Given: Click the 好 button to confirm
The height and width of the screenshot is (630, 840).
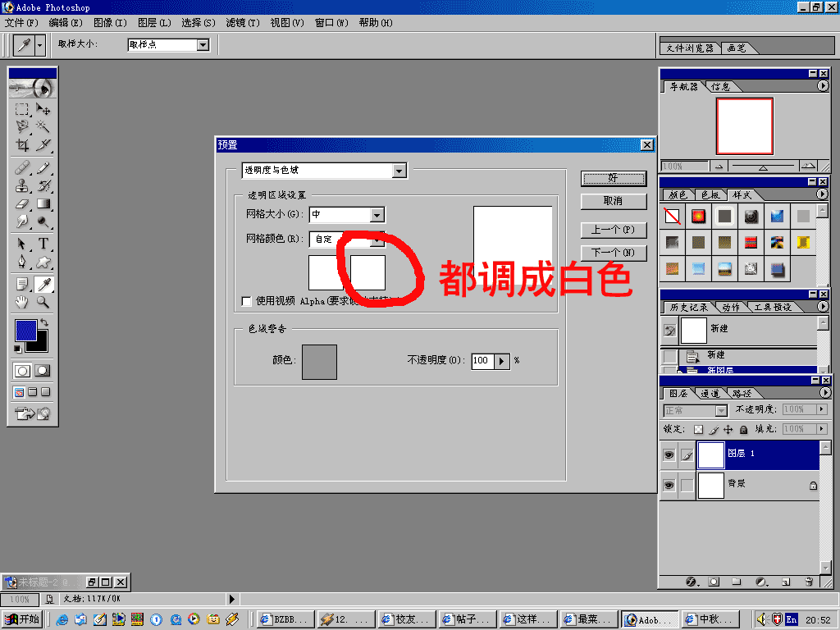Looking at the screenshot, I should [x=613, y=178].
